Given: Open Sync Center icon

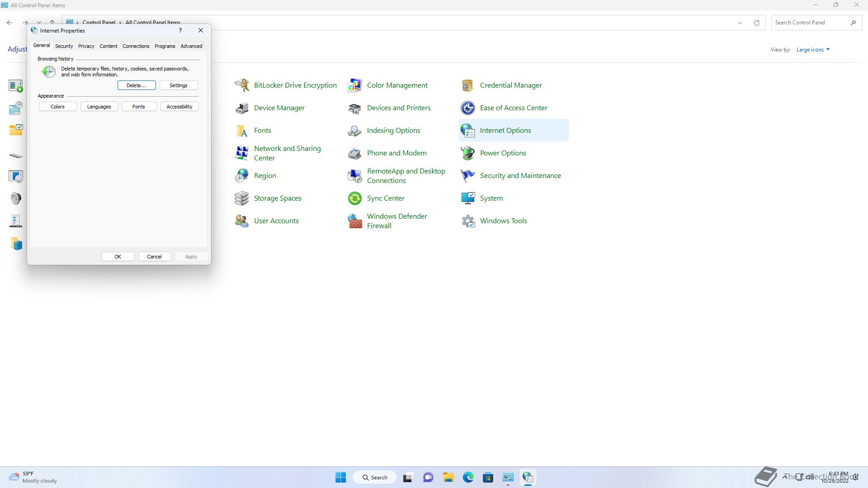Looking at the screenshot, I should click(x=355, y=198).
